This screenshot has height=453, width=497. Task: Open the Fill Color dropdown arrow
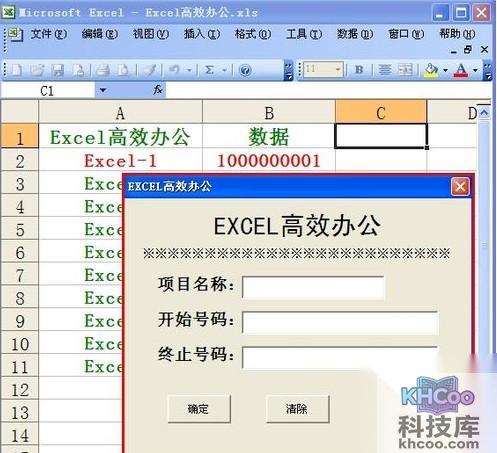tap(445, 70)
